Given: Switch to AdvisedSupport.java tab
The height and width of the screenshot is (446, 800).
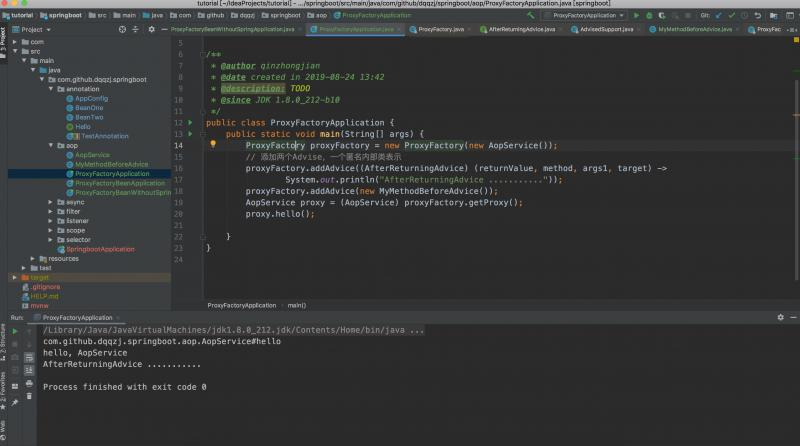Looking at the screenshot, I should point(606,30).
